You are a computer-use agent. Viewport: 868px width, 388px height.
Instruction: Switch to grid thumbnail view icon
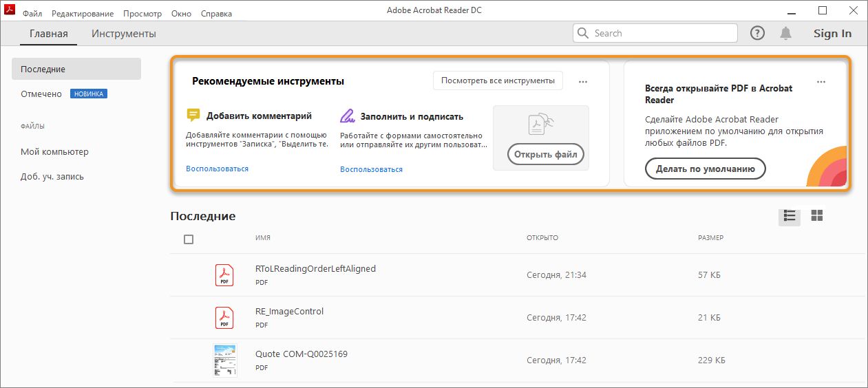click(x=817, y=216)
